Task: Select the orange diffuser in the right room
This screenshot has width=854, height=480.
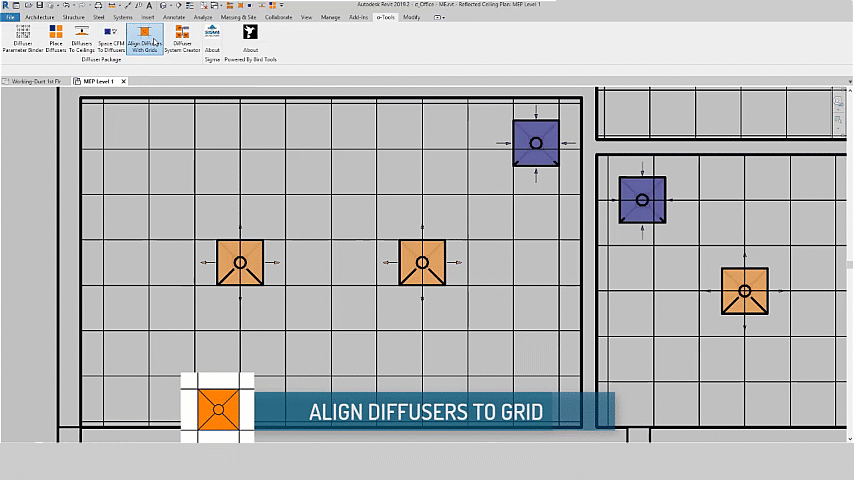Action: (745, 291)
